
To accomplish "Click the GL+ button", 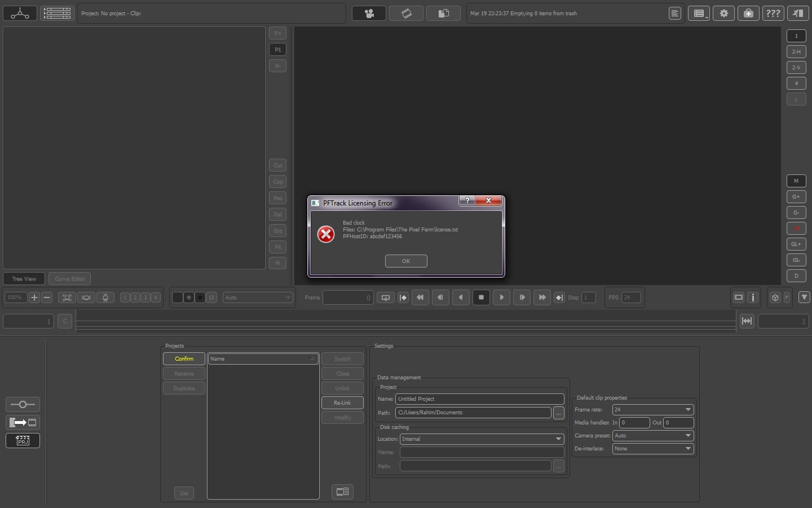I will tap(796, 244).
